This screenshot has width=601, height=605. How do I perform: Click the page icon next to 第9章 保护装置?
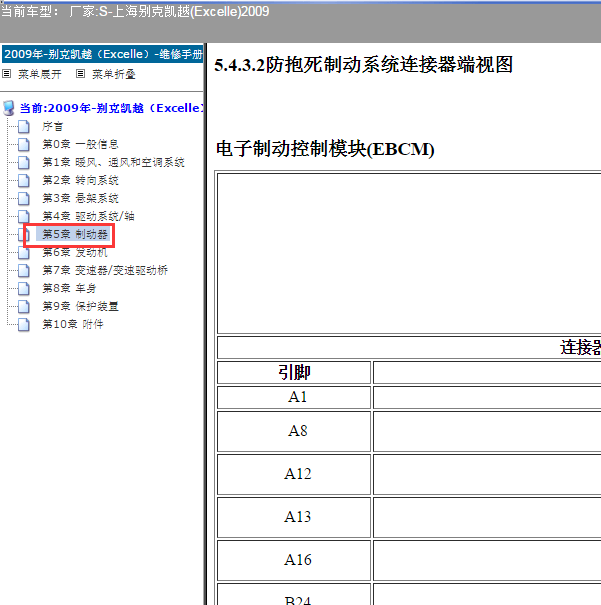[24, 307]
